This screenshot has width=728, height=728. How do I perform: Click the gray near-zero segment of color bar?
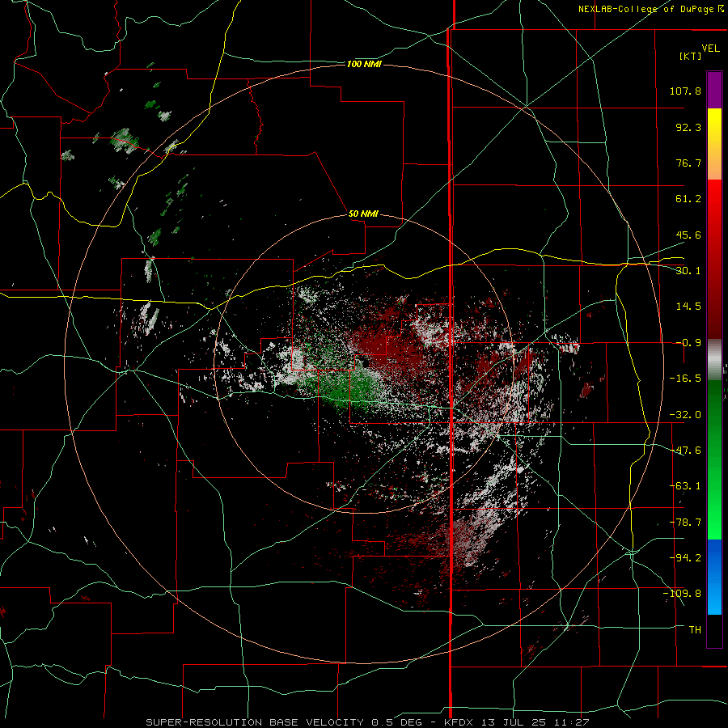[714, 360]
